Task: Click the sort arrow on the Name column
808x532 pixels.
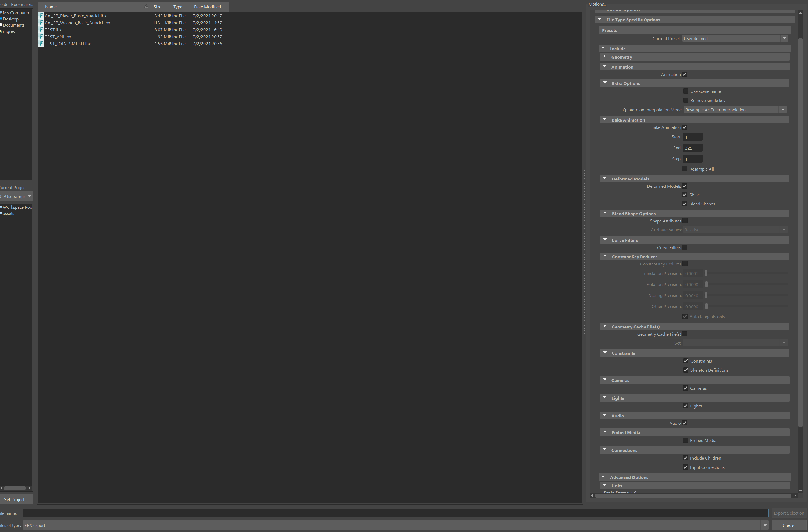Action: 146,6
